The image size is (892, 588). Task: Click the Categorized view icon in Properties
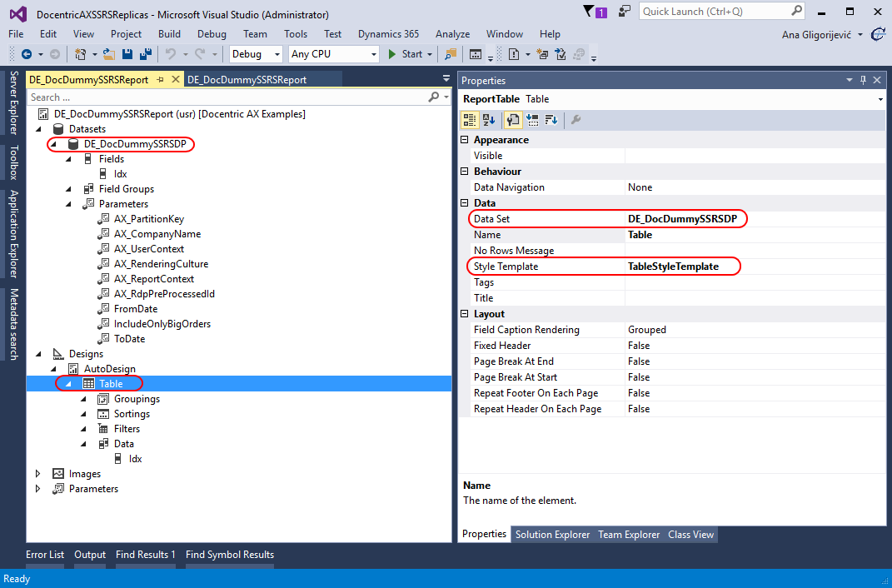470,120
